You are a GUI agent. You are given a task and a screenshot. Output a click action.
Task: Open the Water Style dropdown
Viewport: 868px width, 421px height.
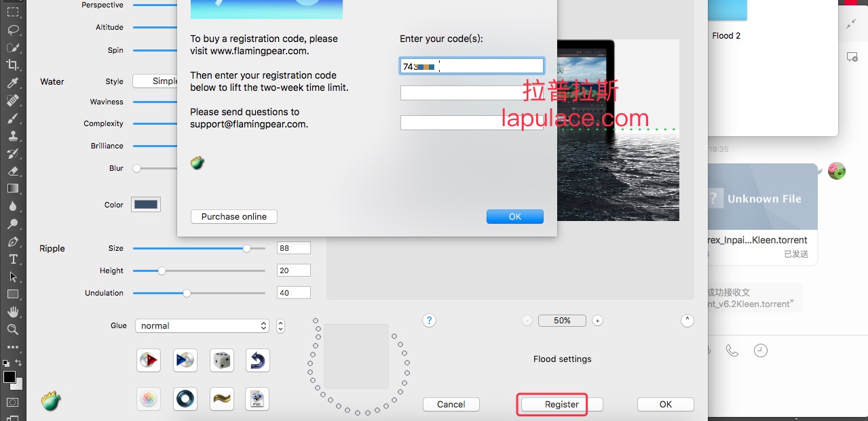click(155, 81)
